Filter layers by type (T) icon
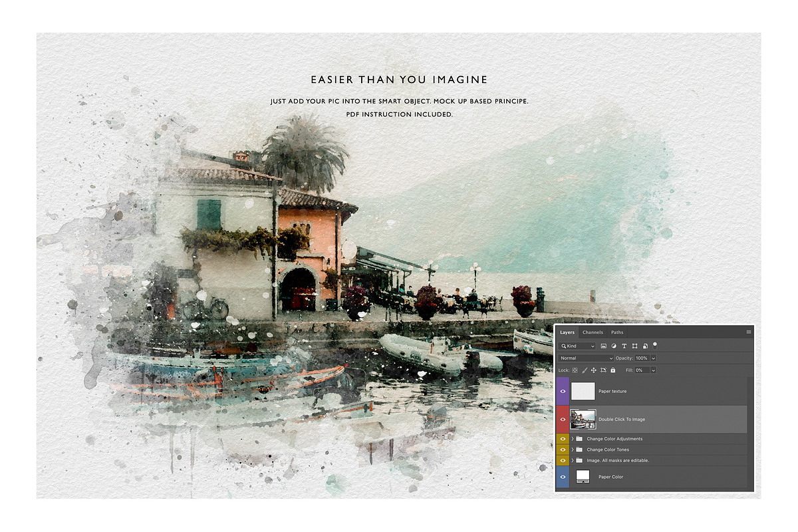 (624, 346)
